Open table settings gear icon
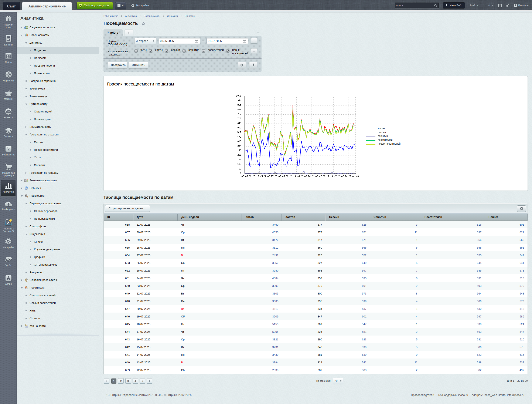 click(x=521, y=209)
